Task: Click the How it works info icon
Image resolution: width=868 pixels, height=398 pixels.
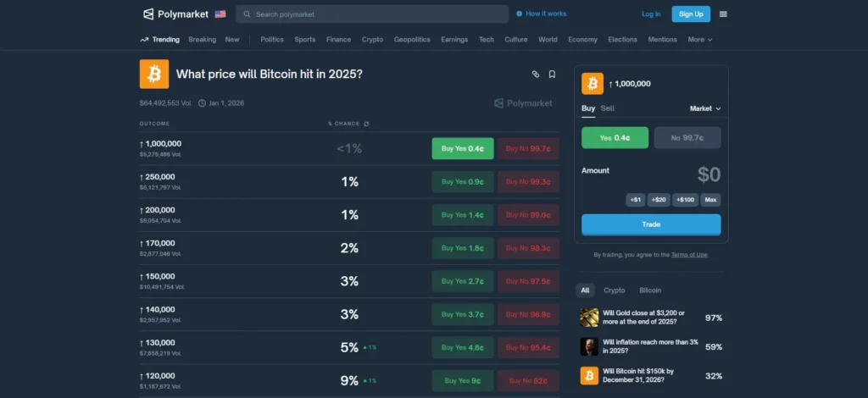Action: (519, 14)
